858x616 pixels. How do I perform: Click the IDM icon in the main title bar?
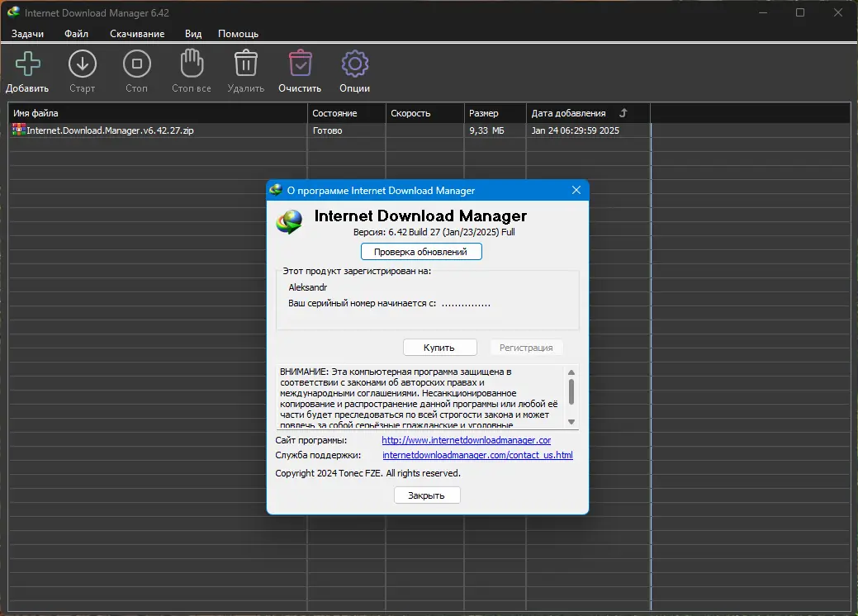click(x=13, y=12)
